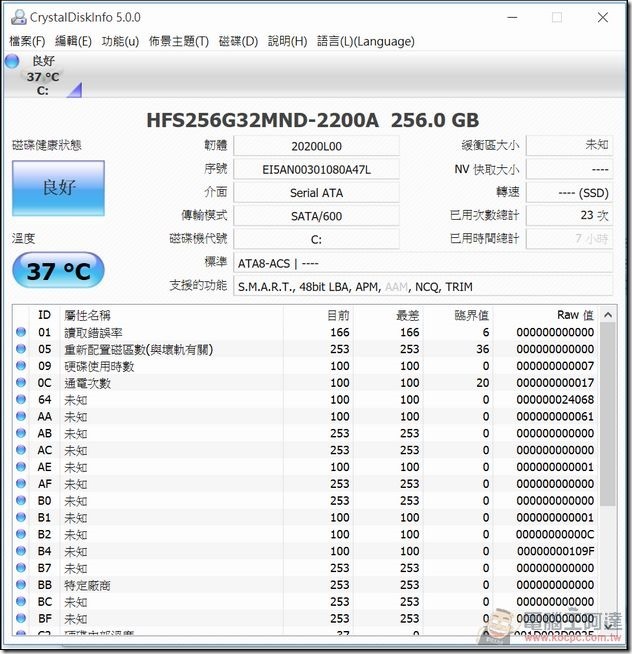The width and height of the screenshot is (632, 654).
Task: Click status orb for attribute 09 硬碟使用時數
Action: 21,366
